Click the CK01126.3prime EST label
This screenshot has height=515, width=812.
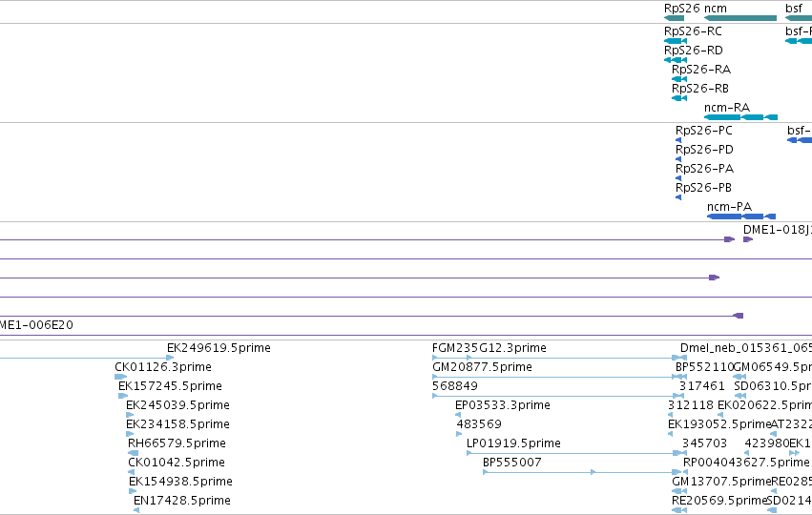[163, 367]
